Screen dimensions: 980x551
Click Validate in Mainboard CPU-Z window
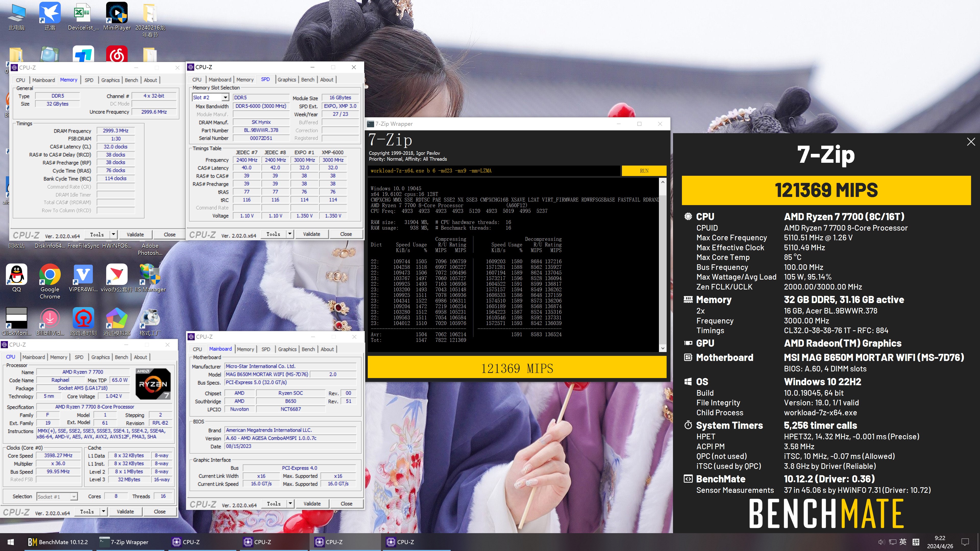click(x=312, y=504)
